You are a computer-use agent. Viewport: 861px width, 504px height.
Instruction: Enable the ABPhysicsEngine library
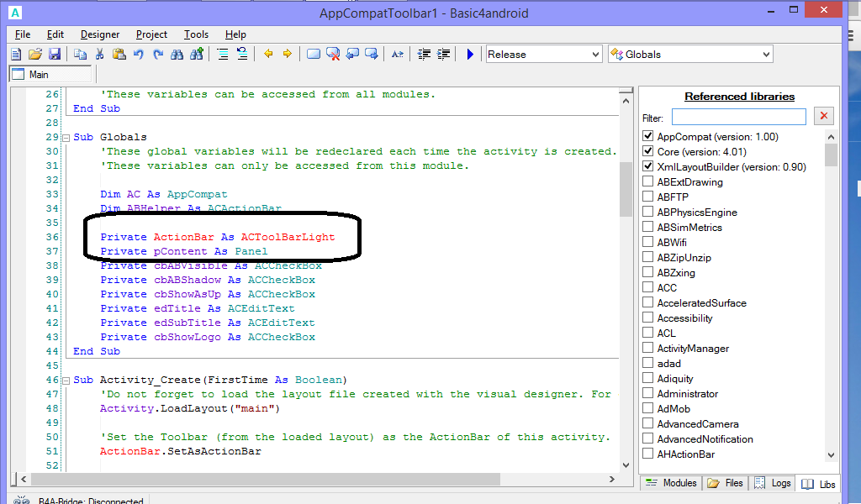coord(647,212)
